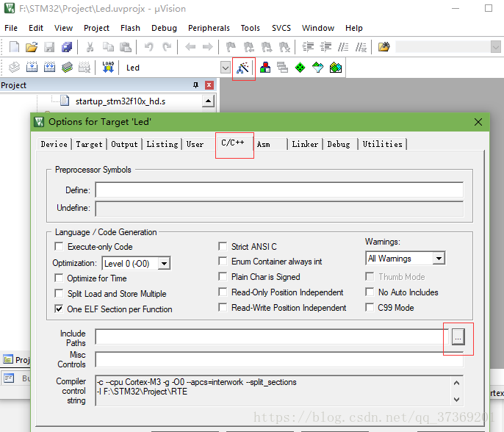Download to flash with LOAD icon
This screenshot has width=504, height=432.
coord(108,68)
